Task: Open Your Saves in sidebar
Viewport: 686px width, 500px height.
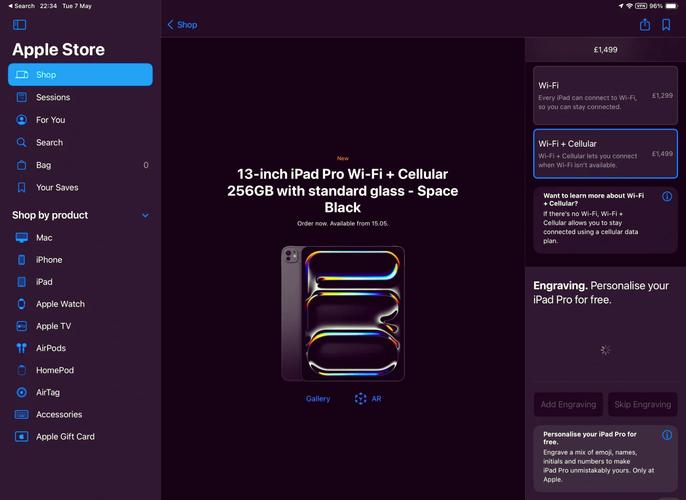Action: click(80, 187)
